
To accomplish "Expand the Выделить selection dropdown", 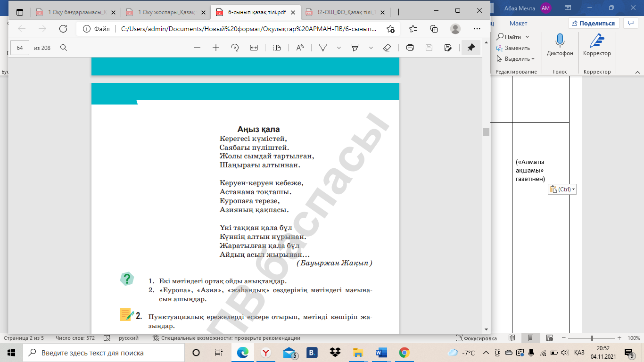I will point(533,59).
